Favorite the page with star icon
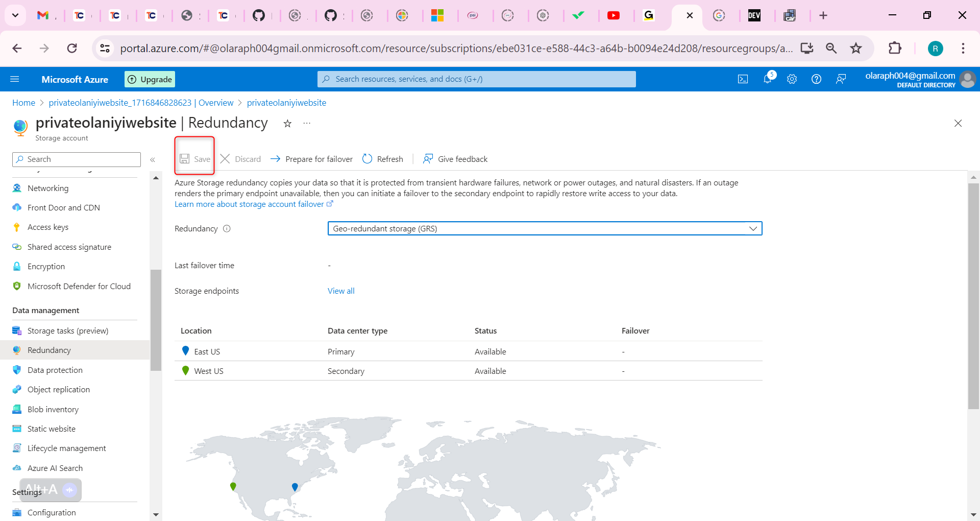This screenshot has width=980, height=521. [x=287, y=124]
